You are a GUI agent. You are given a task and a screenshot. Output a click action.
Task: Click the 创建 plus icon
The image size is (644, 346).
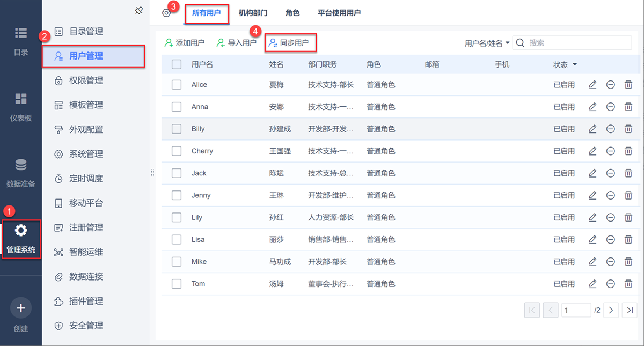(x=21, y=308)
